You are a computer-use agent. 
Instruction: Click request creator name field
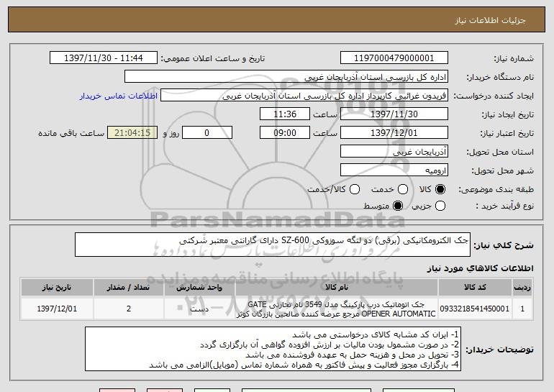[x=304, y=96]
